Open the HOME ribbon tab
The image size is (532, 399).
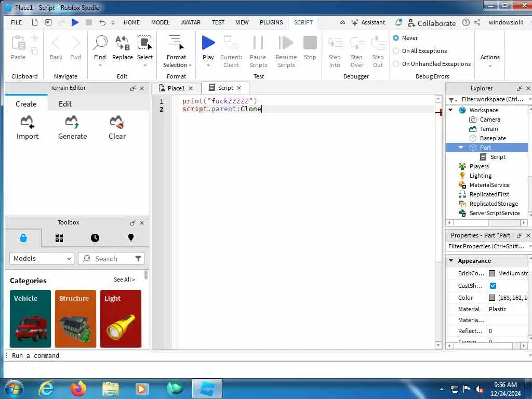tap(131, 22)
